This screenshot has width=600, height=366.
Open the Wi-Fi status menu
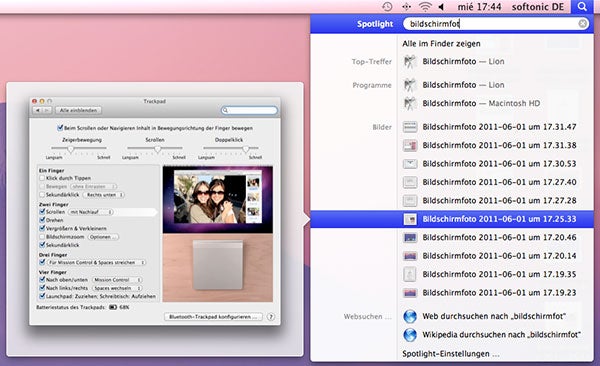click(x=425, y=7)
